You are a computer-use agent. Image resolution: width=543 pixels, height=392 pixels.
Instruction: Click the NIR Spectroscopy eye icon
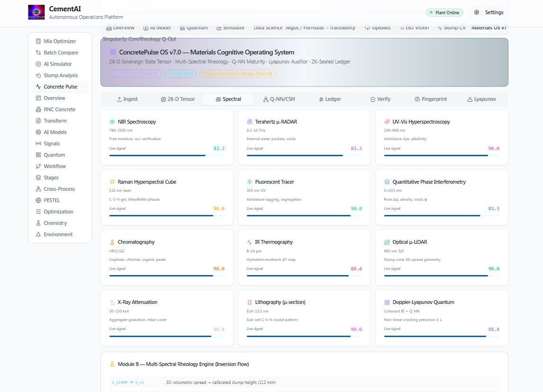point(112,122)
